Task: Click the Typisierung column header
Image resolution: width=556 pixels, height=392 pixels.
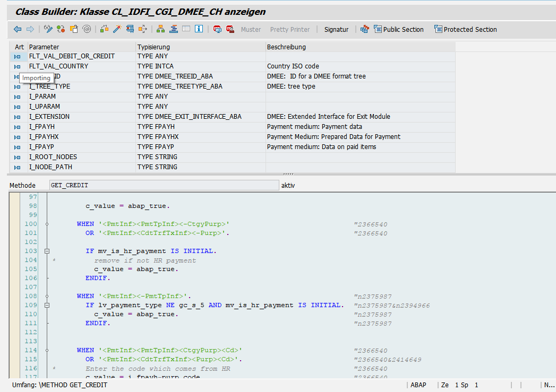Action: [201, 47]
